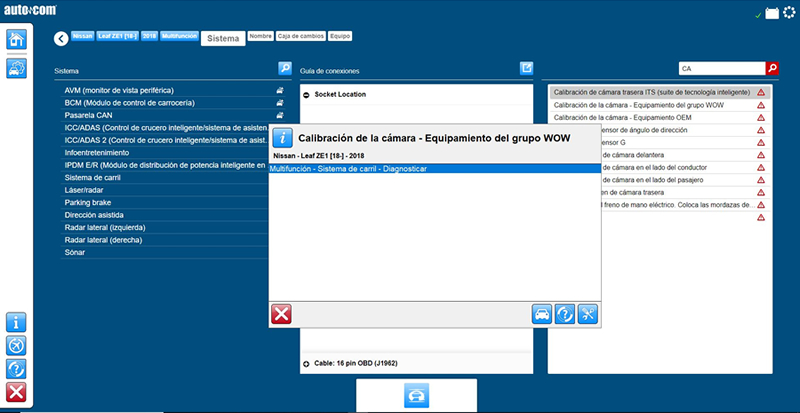Click the red search button next to CA
The width and height of the screenshot is (800, 413).
coord(772,68)
